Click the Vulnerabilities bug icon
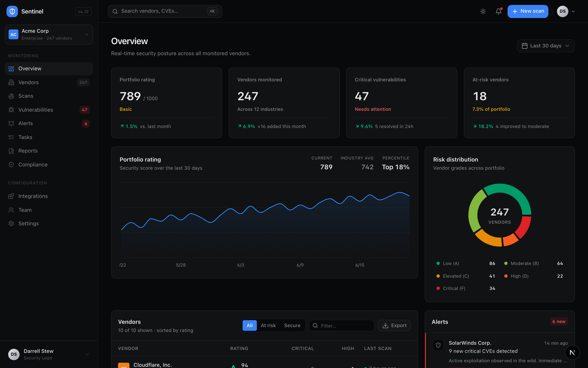The height and width of the screenshot is (368, 588). pyautogui.click(x=11, y=110)
